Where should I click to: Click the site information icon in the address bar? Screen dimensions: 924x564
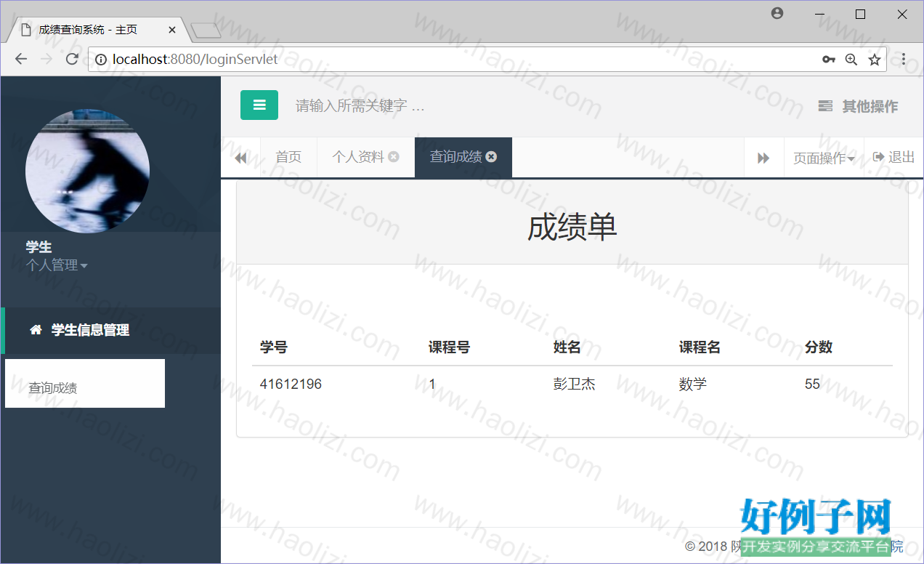101,60
